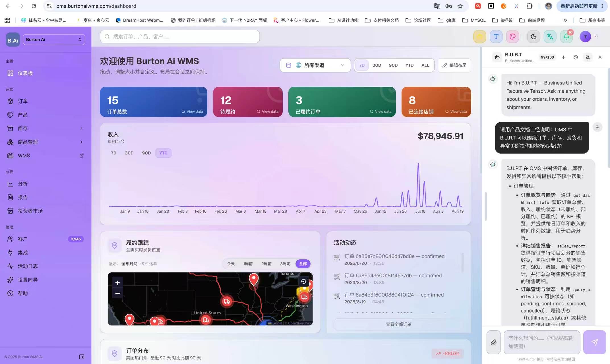
Task: Click the chat history clock icon
Action: (576, 57)
